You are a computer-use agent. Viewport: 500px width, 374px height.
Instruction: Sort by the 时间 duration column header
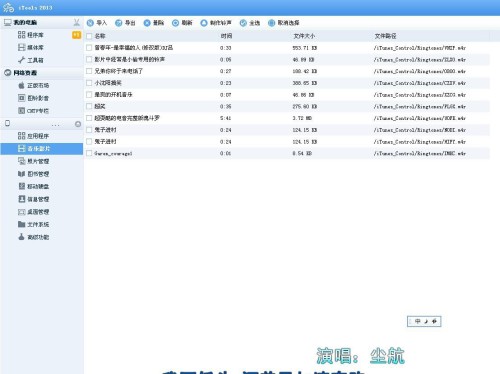[226, 36]
